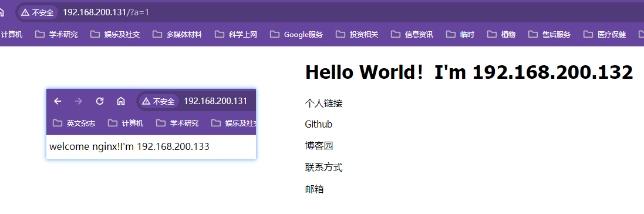The width and height of the screenshot is (644, 214).
Task: Click the home icon in the embedded browser screenshot
Action: click(x=121, y=101)
